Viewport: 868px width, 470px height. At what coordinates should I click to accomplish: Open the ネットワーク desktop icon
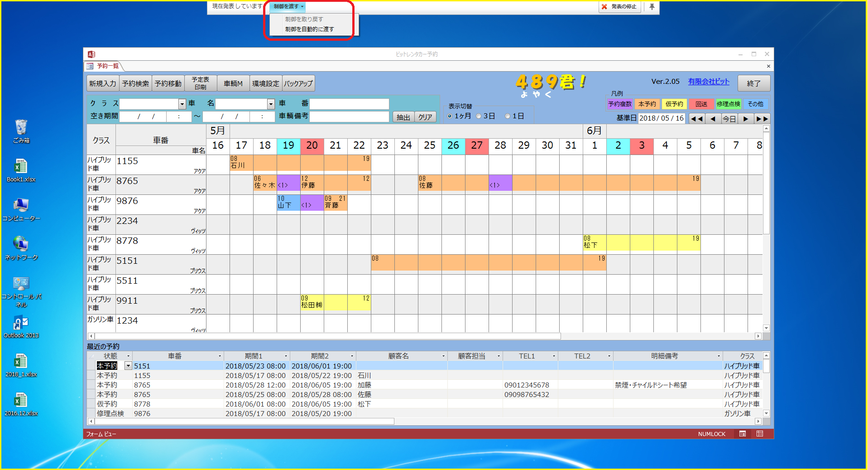[x=21, y=248]
